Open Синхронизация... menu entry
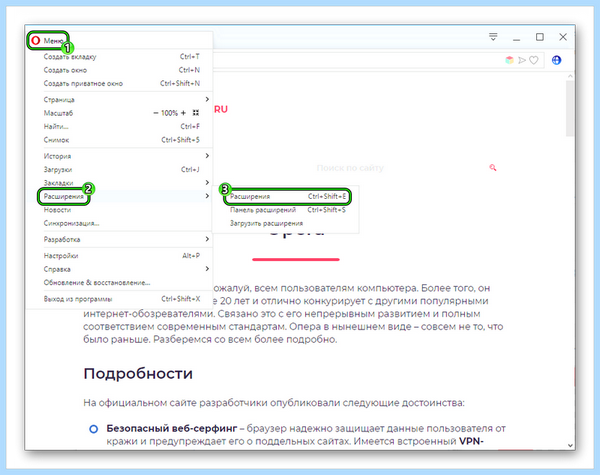The height and width of the screenshot is (475, 600). [x=121, y=223]
